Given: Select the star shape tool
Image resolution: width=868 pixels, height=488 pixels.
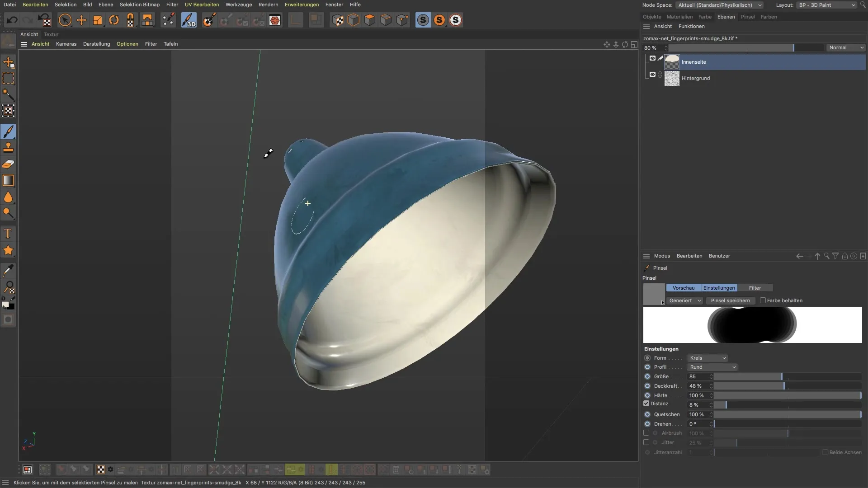Looking at the screenshot, I should [x=8, y=250].
